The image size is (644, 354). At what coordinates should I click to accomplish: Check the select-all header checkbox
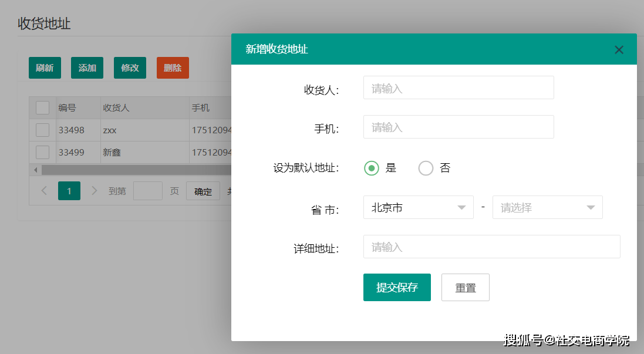42,107
